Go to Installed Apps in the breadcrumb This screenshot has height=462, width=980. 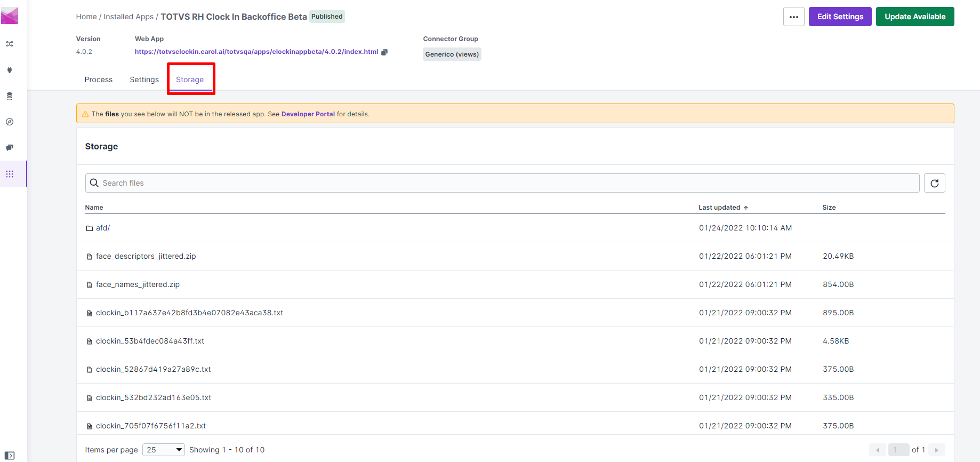(128, 17)
